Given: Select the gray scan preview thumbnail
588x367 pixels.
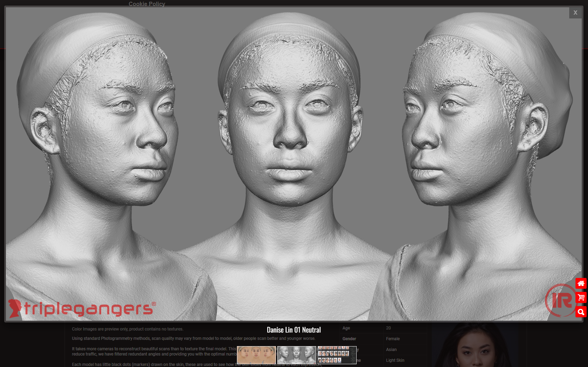Looking at the screenshot, I should 297,355.
